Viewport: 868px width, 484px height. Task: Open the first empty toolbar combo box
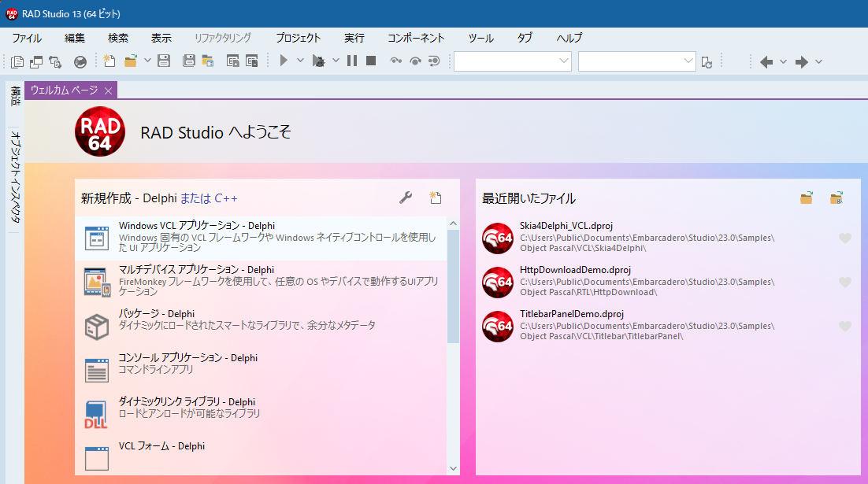pyautogui.click(x=513, y=61)
